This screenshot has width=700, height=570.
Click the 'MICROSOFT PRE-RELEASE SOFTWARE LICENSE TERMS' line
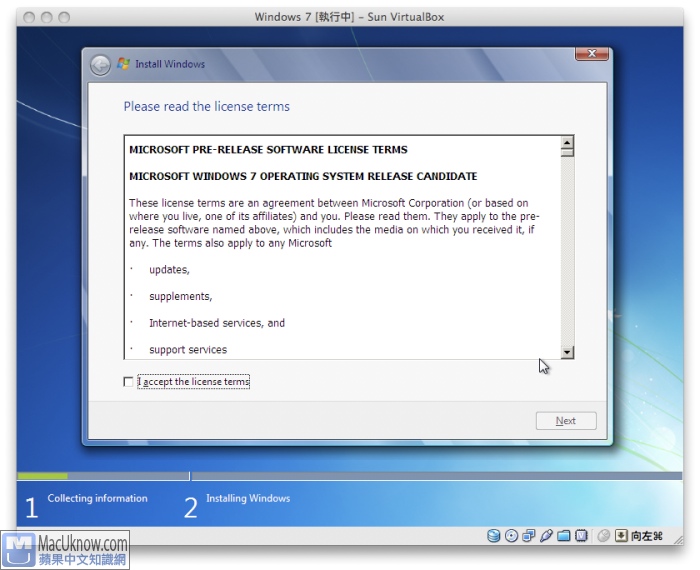pos(268,150)
